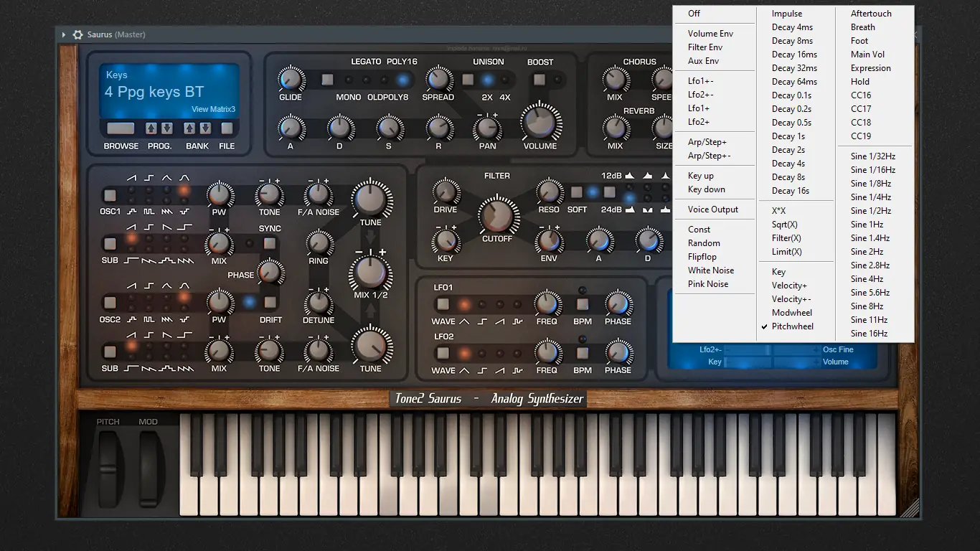The width and height of the screenshot is (980, 551).
Task: Click the filter shape icon next to 24dB
Action: [x=630, y=209]
